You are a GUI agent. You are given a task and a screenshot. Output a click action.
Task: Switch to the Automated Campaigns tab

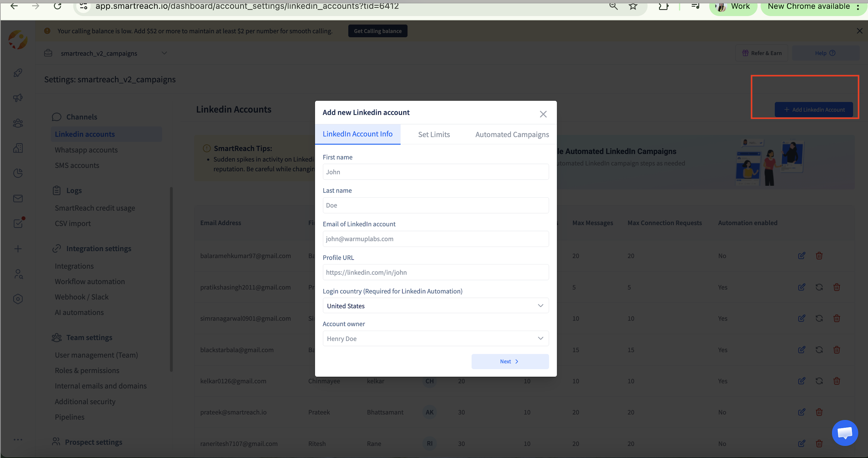[512, 134]
